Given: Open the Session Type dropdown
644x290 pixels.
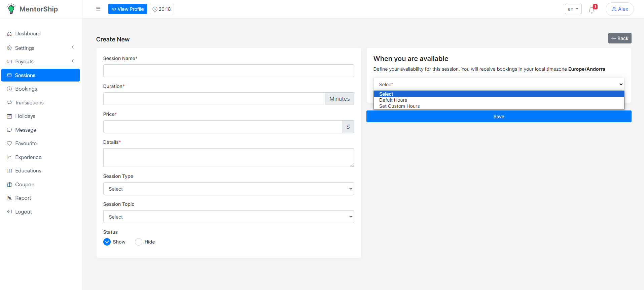Looking at the screenshot, I should click(x=228, y=189).
